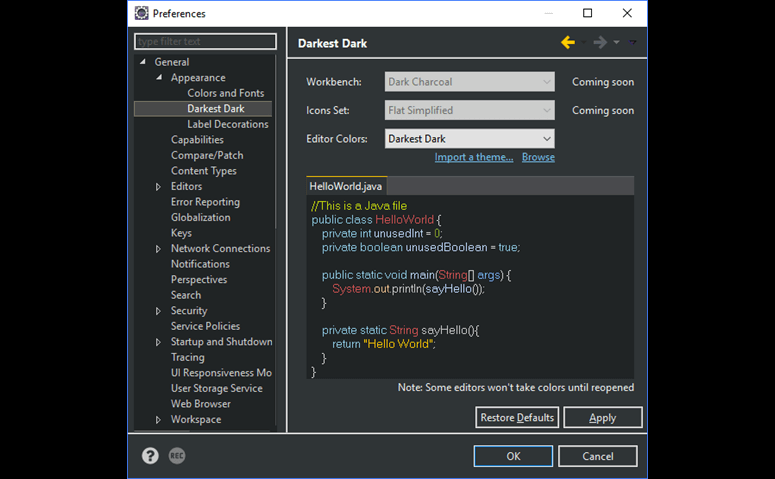Click the forward navigation arrow
The image size is (775, 479).
pos(600,43)
